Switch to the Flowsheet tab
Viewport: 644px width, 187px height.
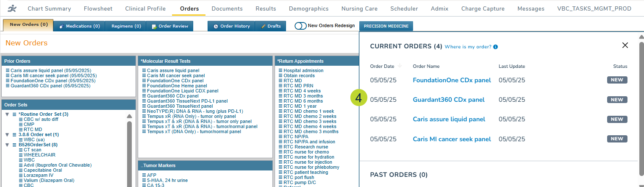pyautogui.click(x=97, y=8)
